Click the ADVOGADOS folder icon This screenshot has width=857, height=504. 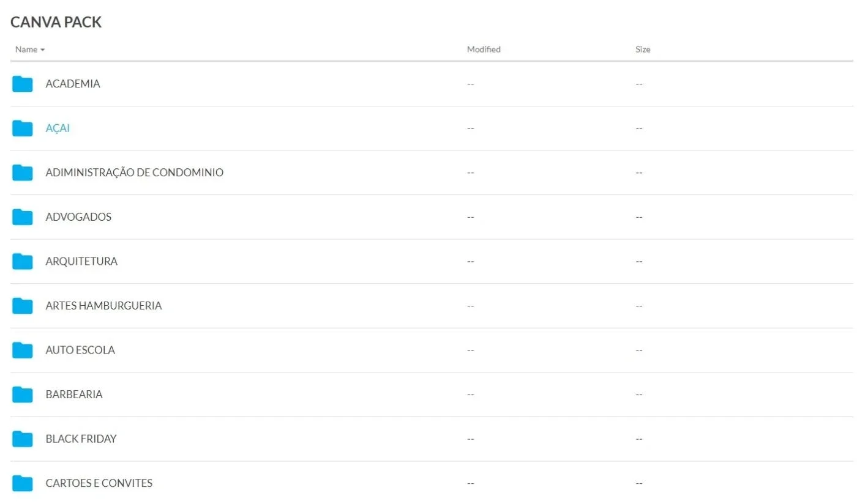pos(23,217)
